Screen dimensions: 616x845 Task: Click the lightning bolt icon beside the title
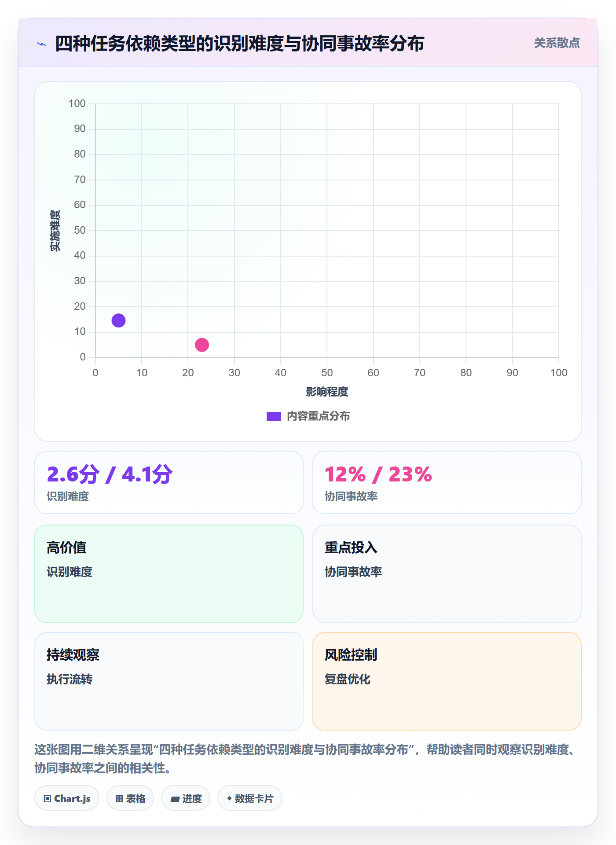(42, 44)
